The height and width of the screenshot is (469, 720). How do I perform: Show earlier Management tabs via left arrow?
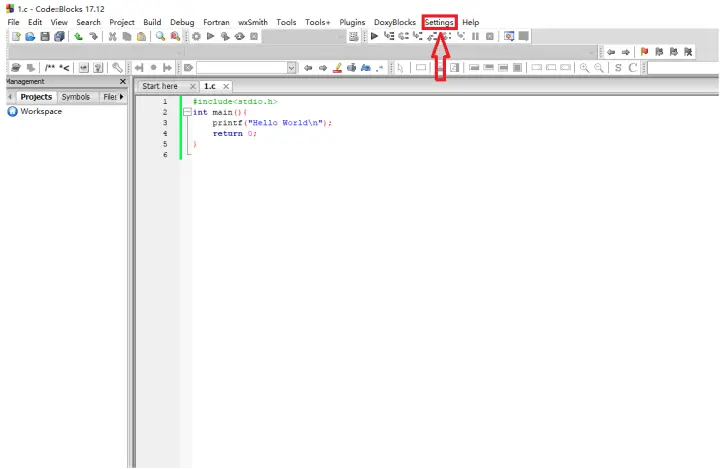(x=10, y=97)
